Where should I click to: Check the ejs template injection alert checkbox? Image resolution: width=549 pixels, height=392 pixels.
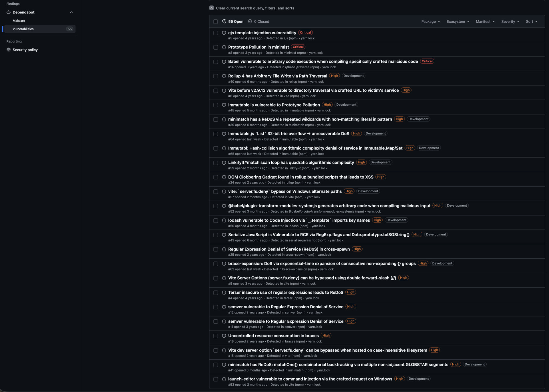click(216, 33)
